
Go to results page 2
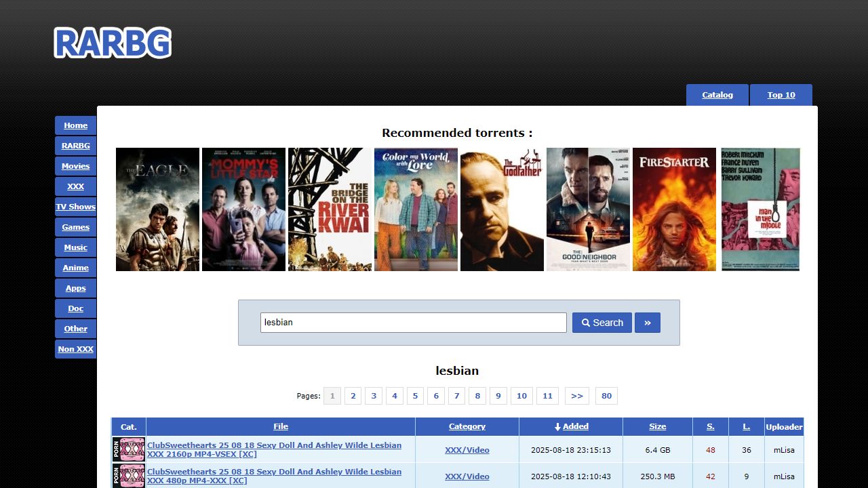point(353,396)
